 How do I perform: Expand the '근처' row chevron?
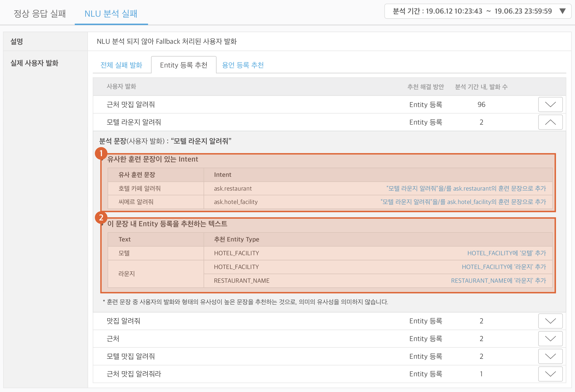point(550,338)
